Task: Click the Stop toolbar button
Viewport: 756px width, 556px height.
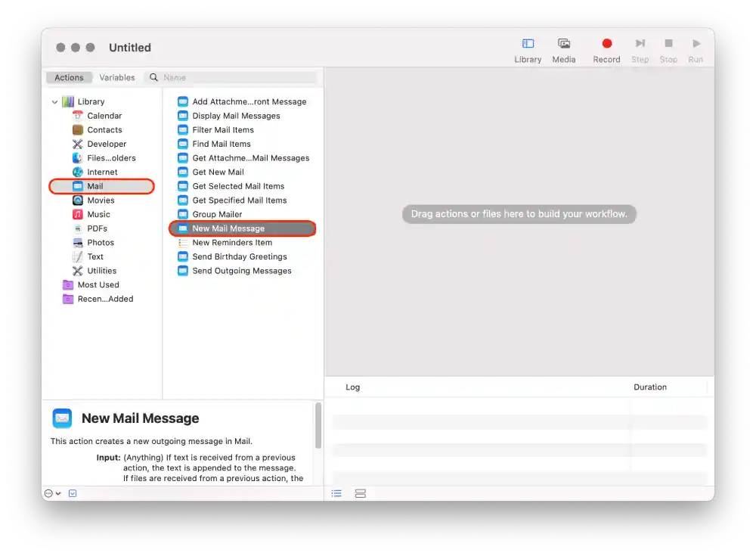Action: pyautogui.click(x=668, y=51)
